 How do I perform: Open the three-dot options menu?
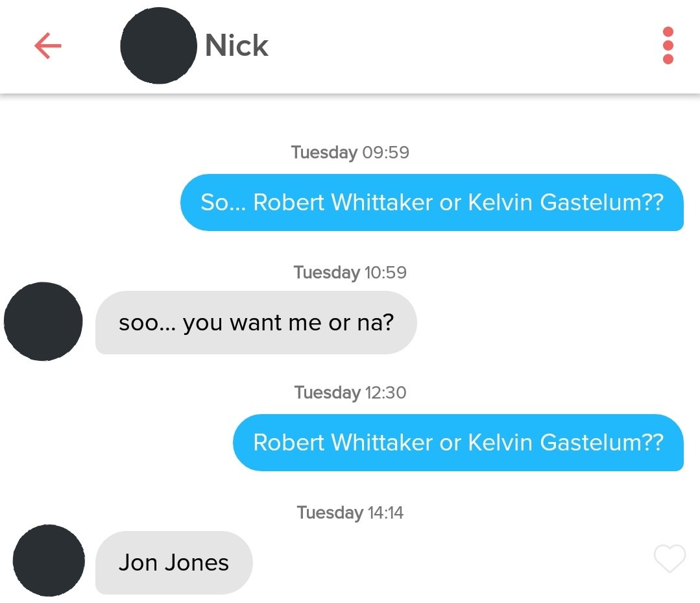(x=668, y=45)
